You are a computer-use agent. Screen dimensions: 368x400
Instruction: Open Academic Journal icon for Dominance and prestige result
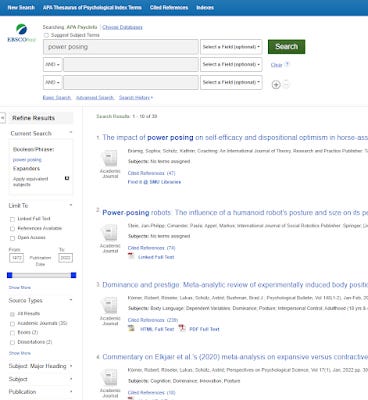(x=110, y=305)
